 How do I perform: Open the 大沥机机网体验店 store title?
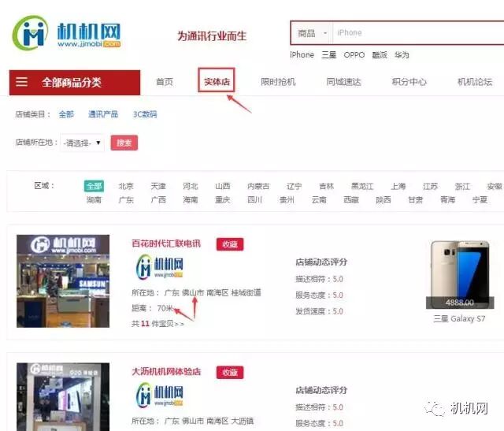tap(166, 372)
